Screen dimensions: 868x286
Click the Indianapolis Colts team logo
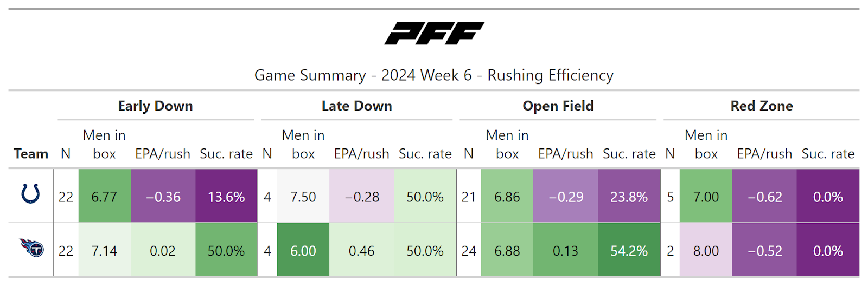[30, 194]
